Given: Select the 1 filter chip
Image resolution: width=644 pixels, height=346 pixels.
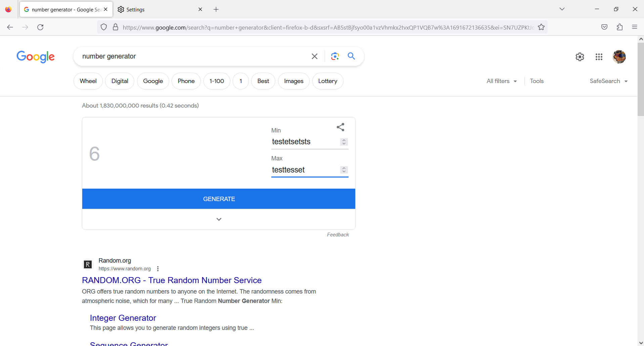Looking at the screenshot, I should 241,81.
